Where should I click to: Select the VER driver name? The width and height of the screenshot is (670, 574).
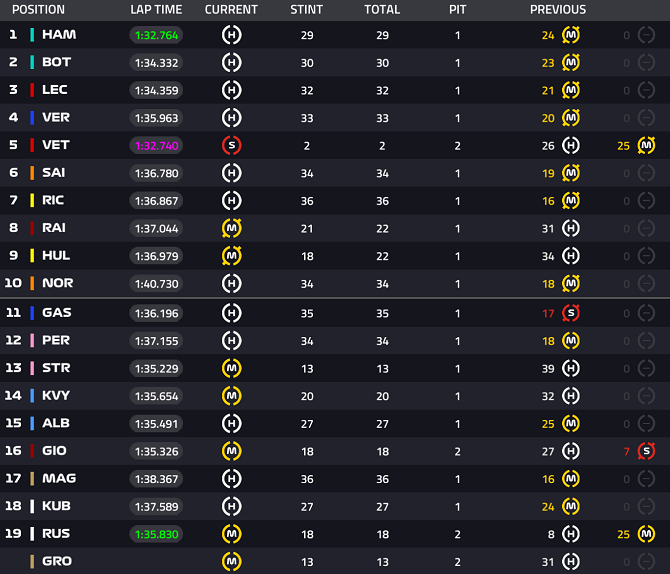[x=56, y=118]
